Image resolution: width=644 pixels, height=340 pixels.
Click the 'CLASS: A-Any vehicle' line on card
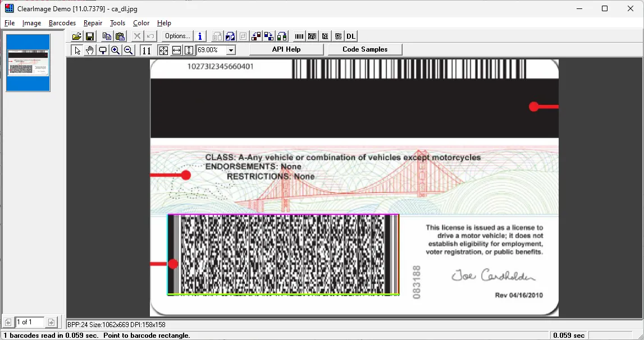[x=343, y=157]
